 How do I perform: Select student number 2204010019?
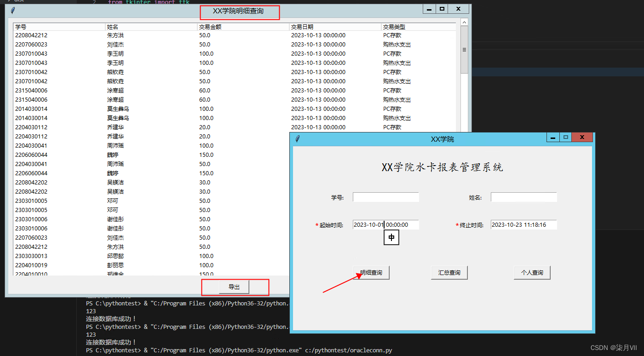31,265
